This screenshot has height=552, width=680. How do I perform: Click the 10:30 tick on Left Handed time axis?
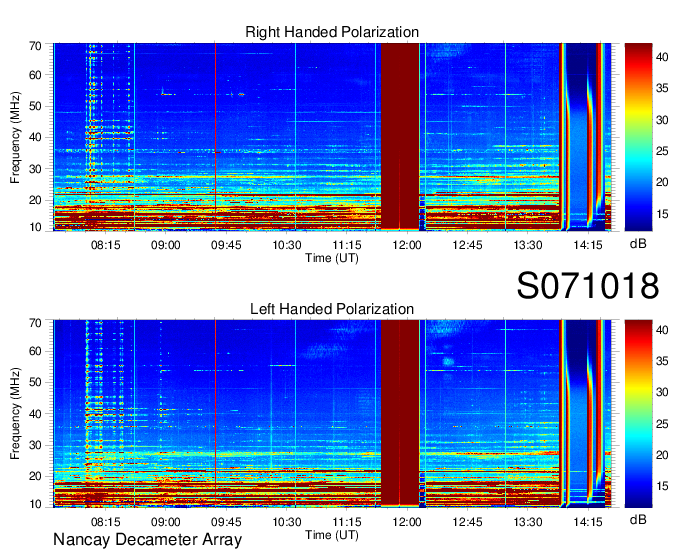click(286, 521)
